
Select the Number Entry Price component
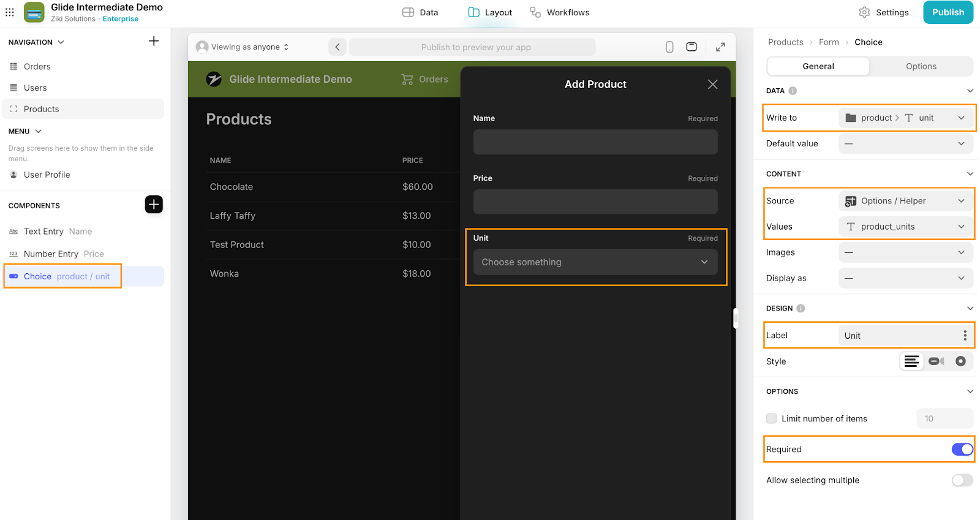[84, 254]
